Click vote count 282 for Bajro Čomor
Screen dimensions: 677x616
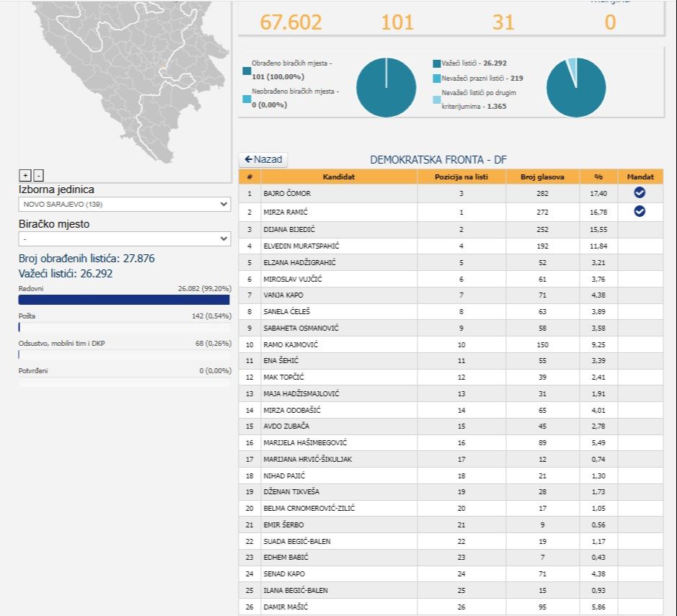pyautogui.click(x=542, y=194)
